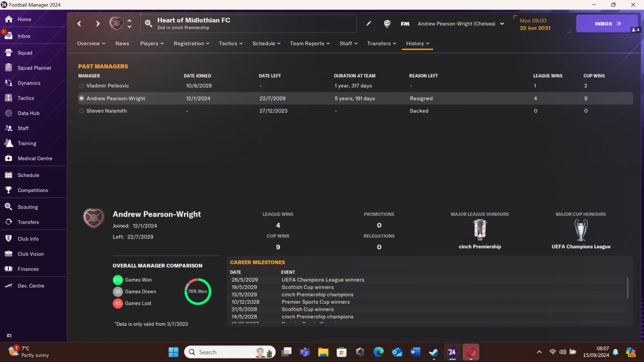Open the Medical Centre icon
644x362 pixels.
9,158
